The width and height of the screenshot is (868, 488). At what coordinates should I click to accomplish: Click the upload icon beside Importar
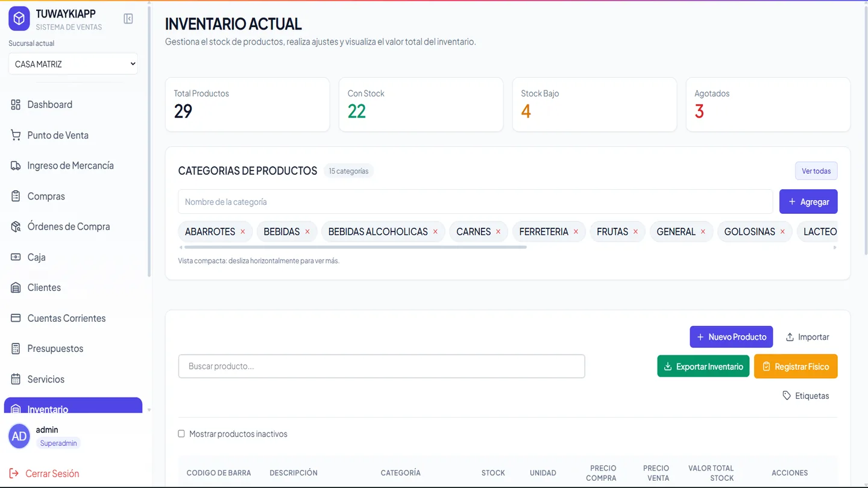pyautogui.click(x=790, y=337)
